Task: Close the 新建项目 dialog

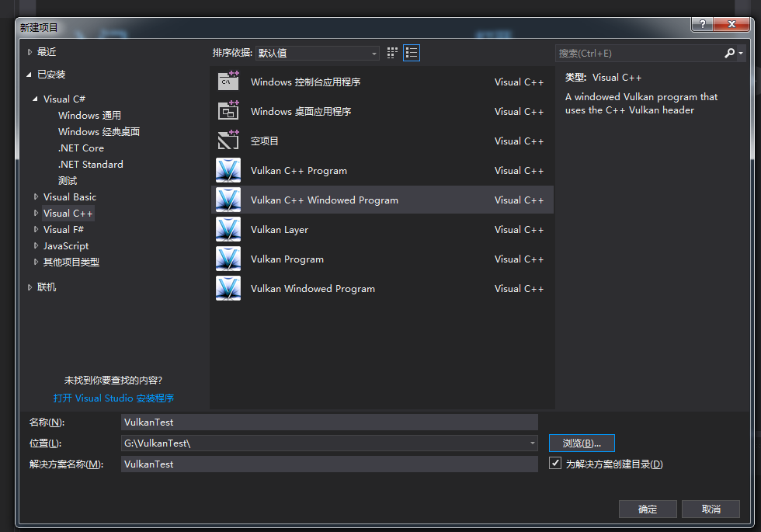Action: [x=731, y=24]
